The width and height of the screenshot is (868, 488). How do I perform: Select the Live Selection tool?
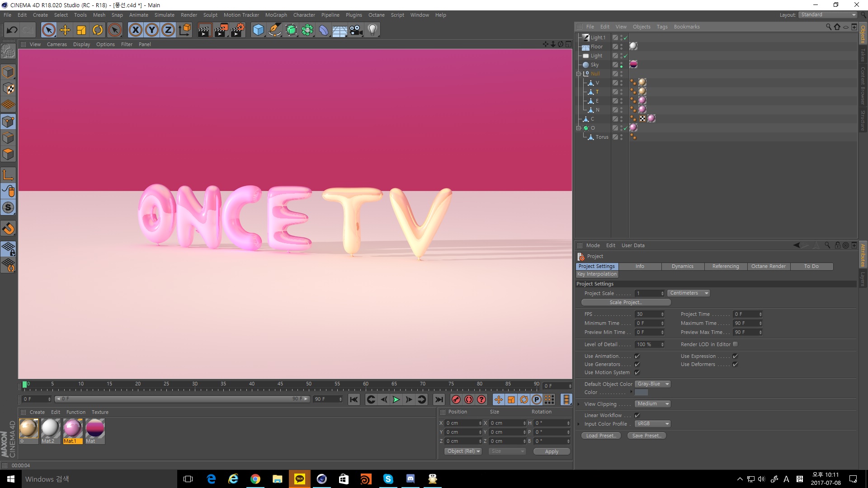point(48,30)
